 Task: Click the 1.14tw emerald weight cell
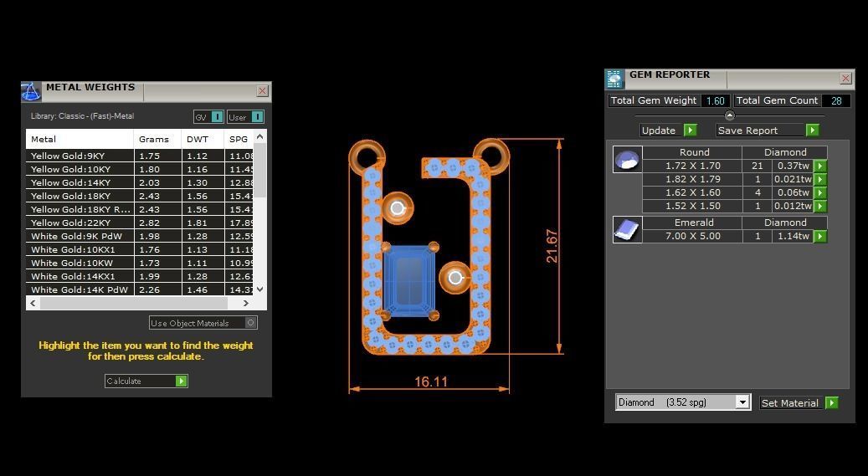794,236
